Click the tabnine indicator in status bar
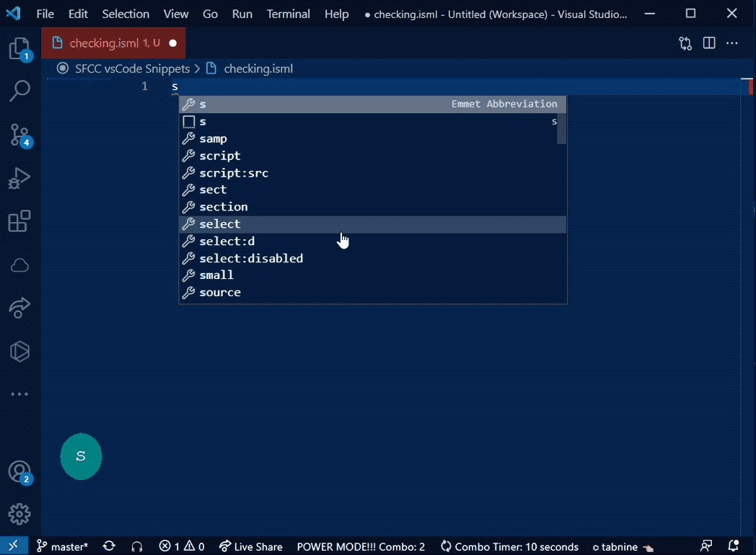This screenshot has width=756, height=555. (x=618, y=546)
